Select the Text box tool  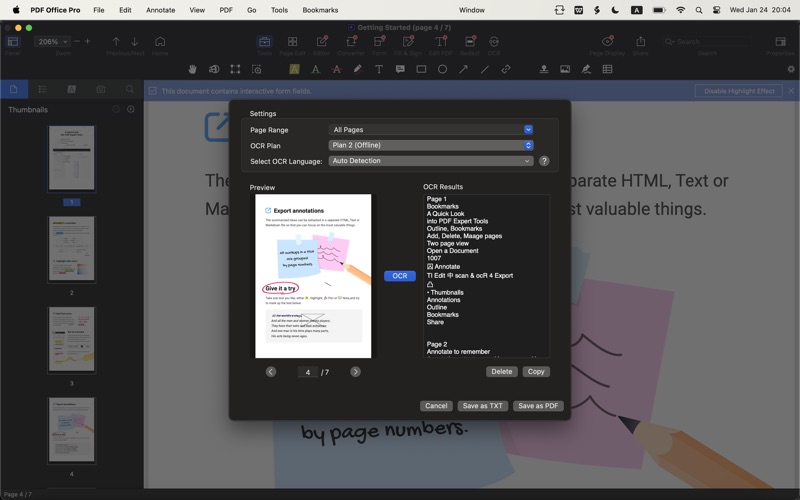click(379, 69)
